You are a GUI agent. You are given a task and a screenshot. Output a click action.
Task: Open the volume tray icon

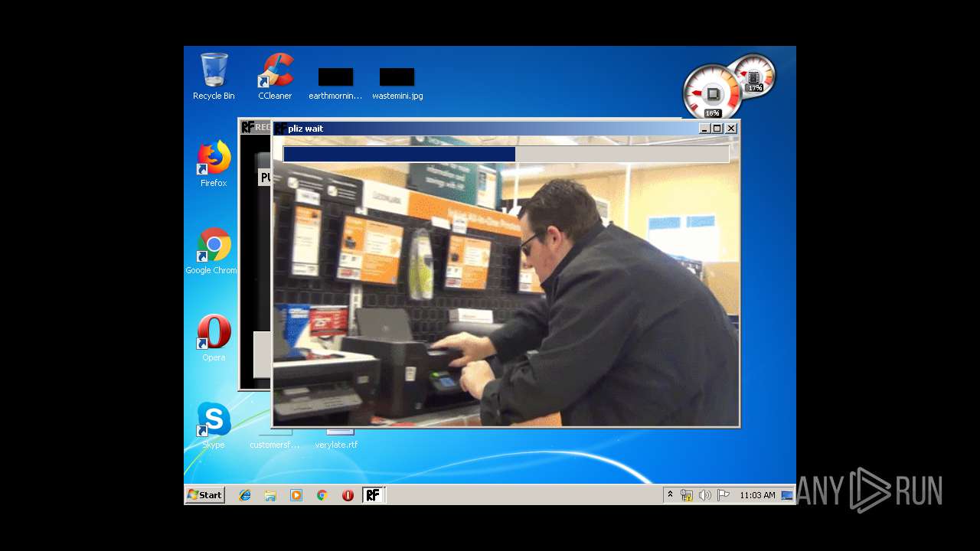705,495
